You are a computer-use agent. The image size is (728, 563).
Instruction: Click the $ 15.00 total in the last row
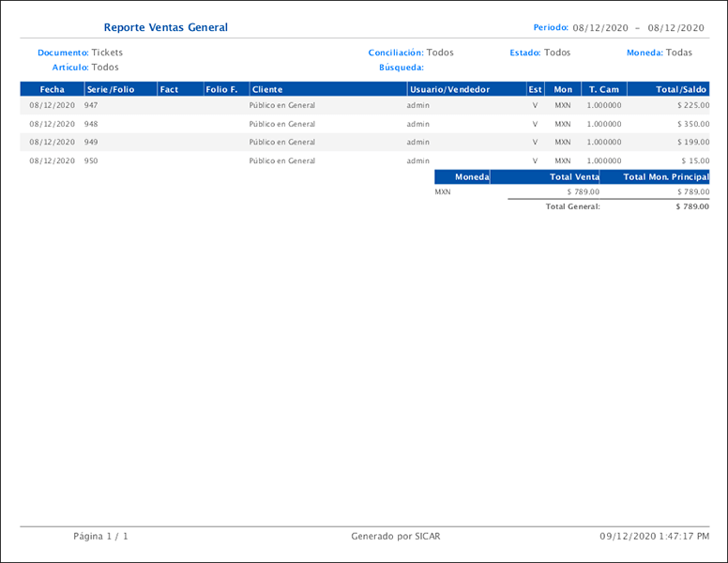click(x=695, y=160)
